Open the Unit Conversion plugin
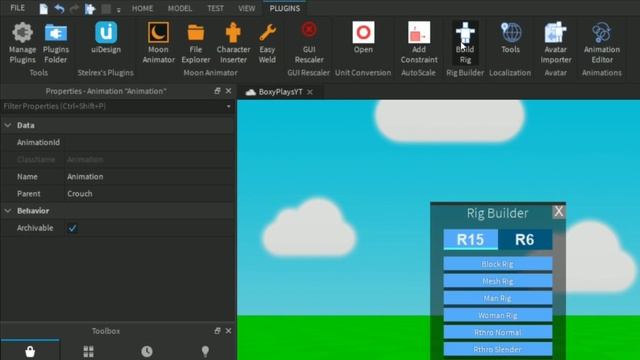This screenshot has width=640, height=360. (x=363, y=38)
